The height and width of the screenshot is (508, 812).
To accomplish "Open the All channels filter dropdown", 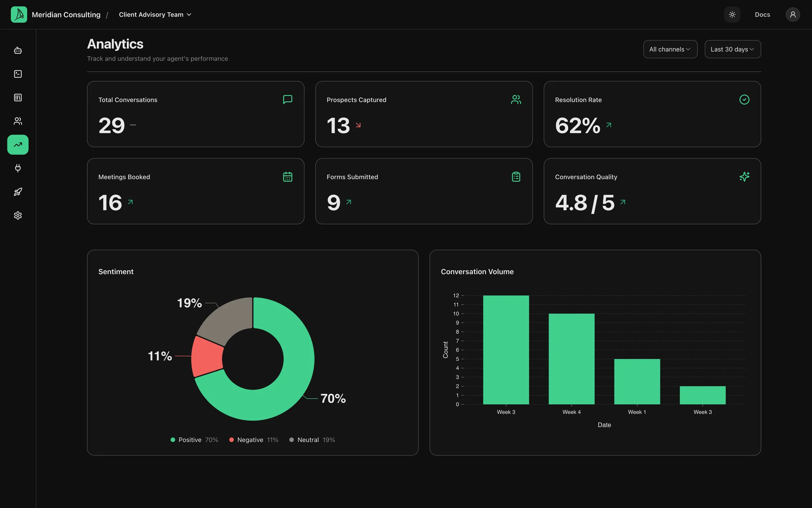I will (670, 49).
